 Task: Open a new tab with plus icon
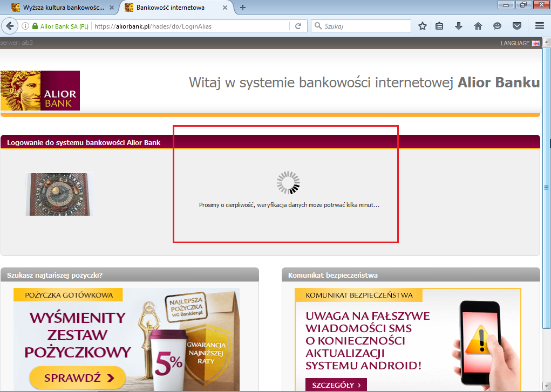pos(243,8)
